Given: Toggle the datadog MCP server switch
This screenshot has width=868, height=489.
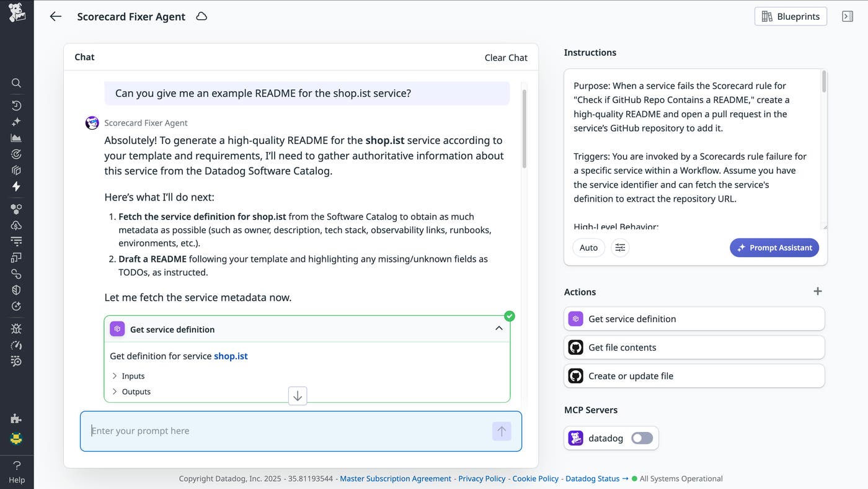Looking at the screenshot, I should (x=642, y=438).
